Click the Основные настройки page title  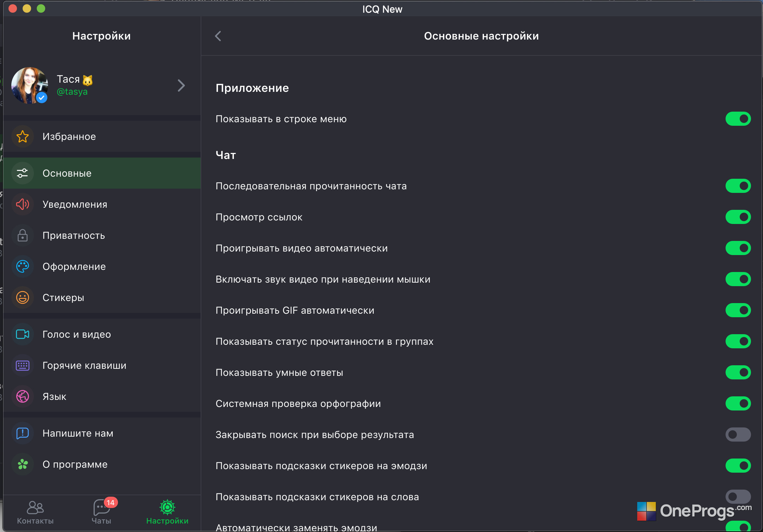pyautogui.click(x=481, y=36)
